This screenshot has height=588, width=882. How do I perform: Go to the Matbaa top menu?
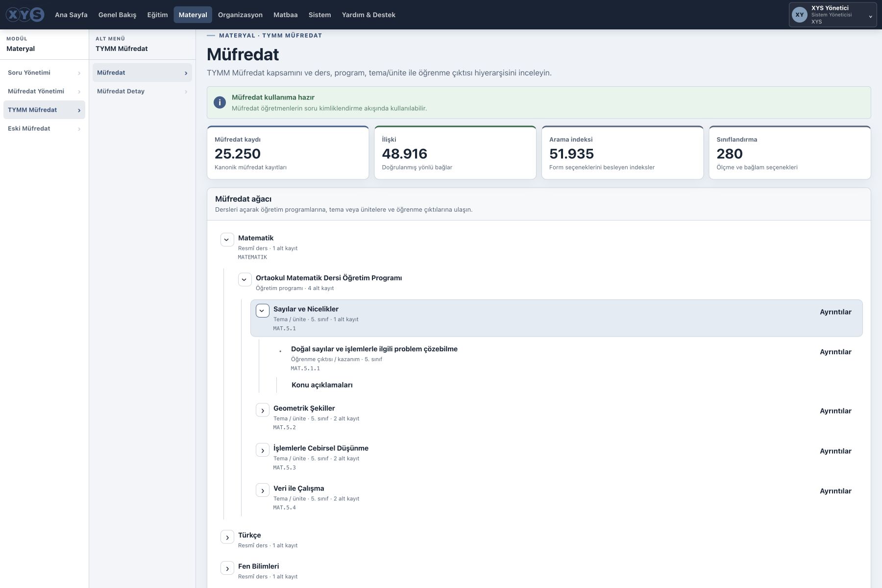[x=285, y=15]
